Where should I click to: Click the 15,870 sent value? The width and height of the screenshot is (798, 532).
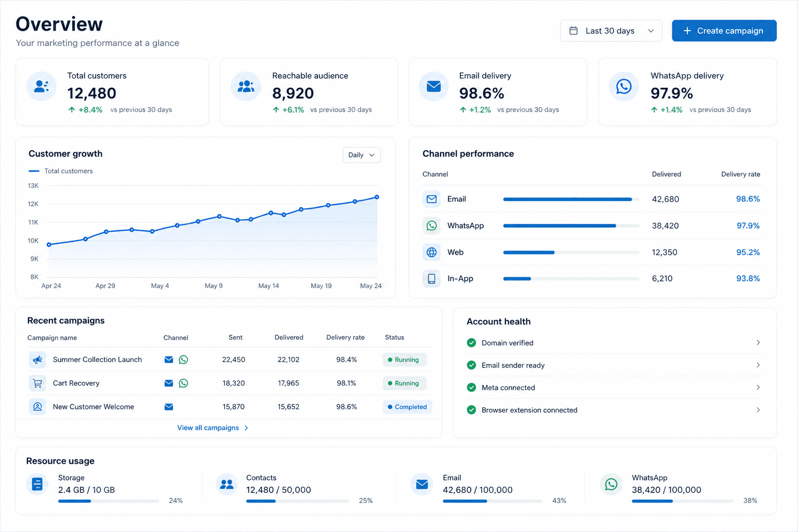[x=234, y=407]
